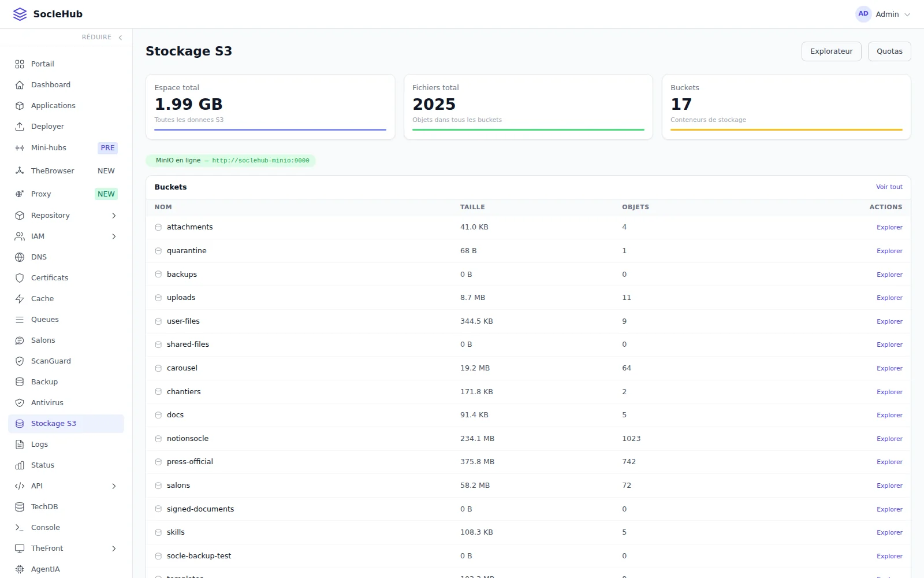The height and width of the screenshot is (578, 924).
Task: Open the Admin user dropdown
Action: [x=883, y=14]
